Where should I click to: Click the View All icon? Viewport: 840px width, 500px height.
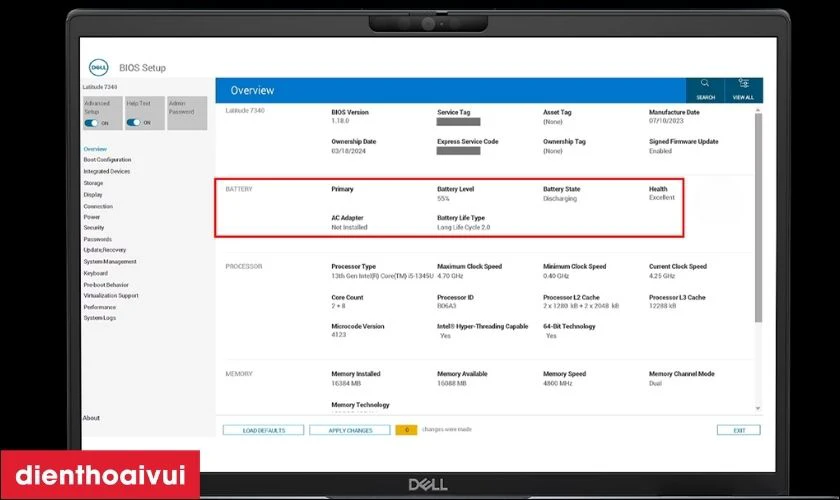(743, 88)
